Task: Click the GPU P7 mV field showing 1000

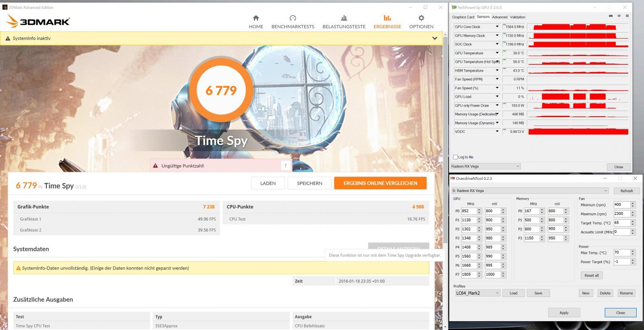Action: (493, 274)
